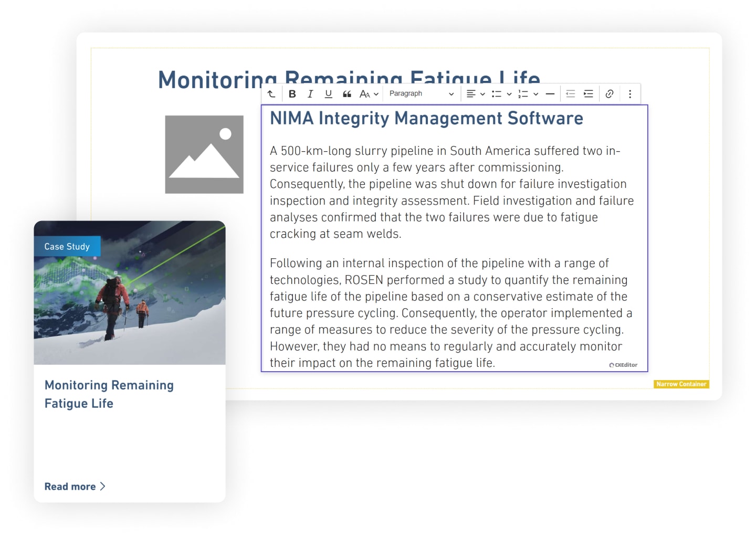Click the NIMA Integrity Management Software heading
Screen dimensions: 756x538
(x=426, y=118)
